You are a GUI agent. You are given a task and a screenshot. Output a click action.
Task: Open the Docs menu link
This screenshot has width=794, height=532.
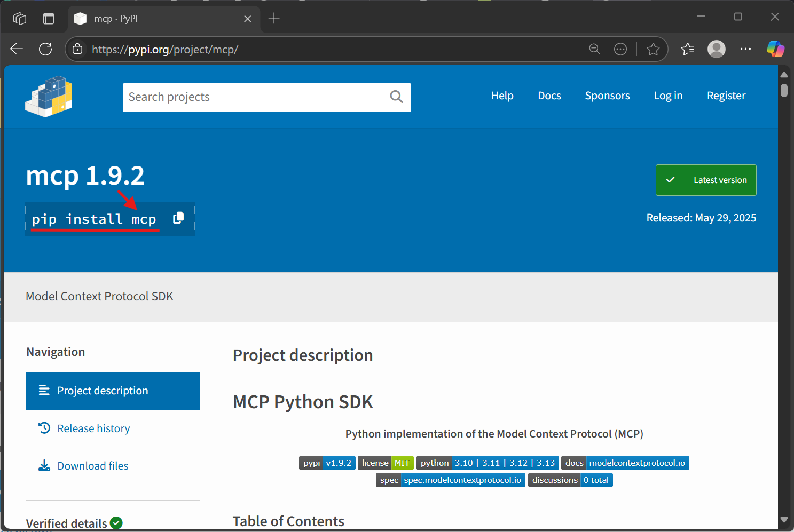[x=549, y=96]
